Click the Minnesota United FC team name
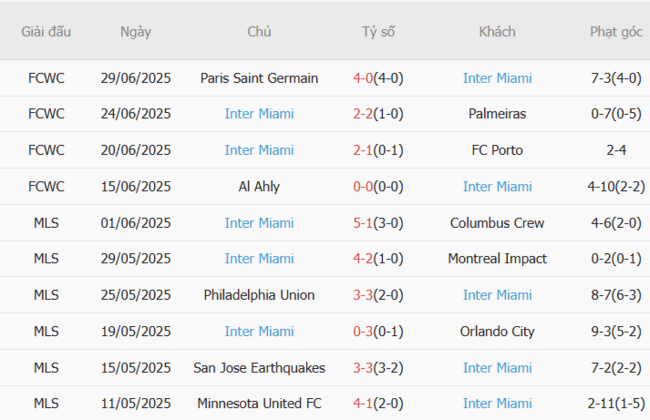This screenshot has height=420, width=650. click(x=259, y=404)
